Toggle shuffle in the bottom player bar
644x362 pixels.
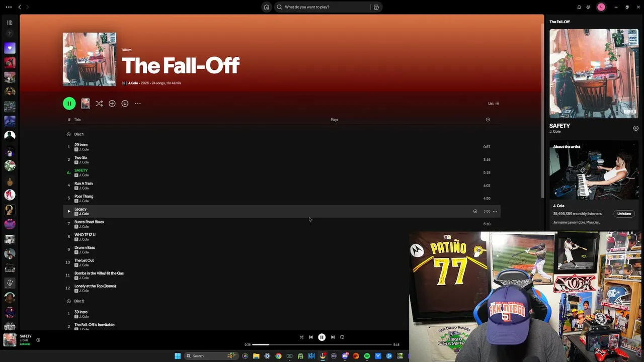[x=301, y=337]
